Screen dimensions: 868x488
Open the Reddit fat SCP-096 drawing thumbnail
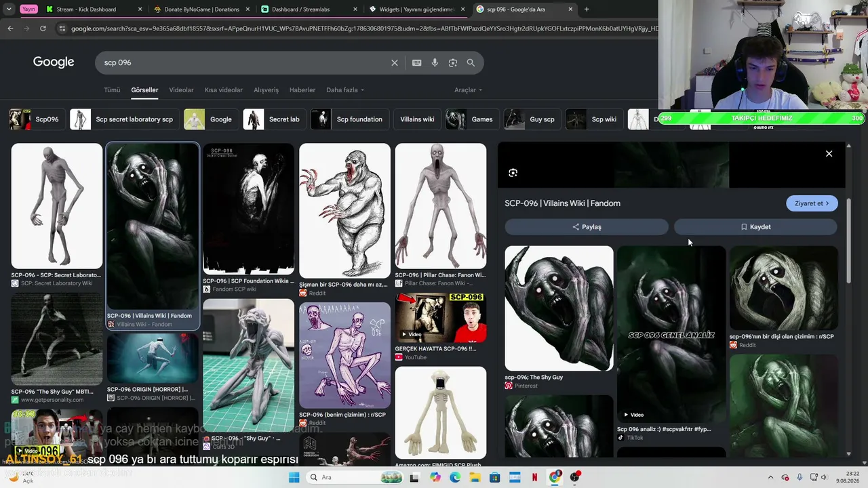[x=345, y=211]
